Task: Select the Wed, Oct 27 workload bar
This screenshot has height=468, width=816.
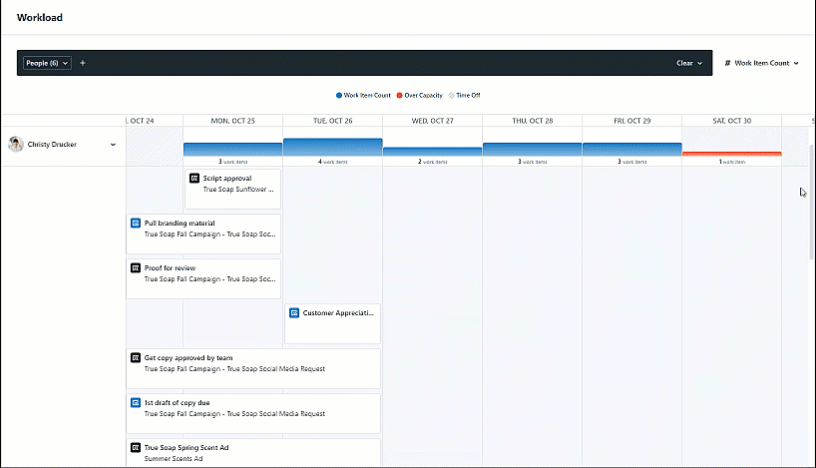Action: 432,151
